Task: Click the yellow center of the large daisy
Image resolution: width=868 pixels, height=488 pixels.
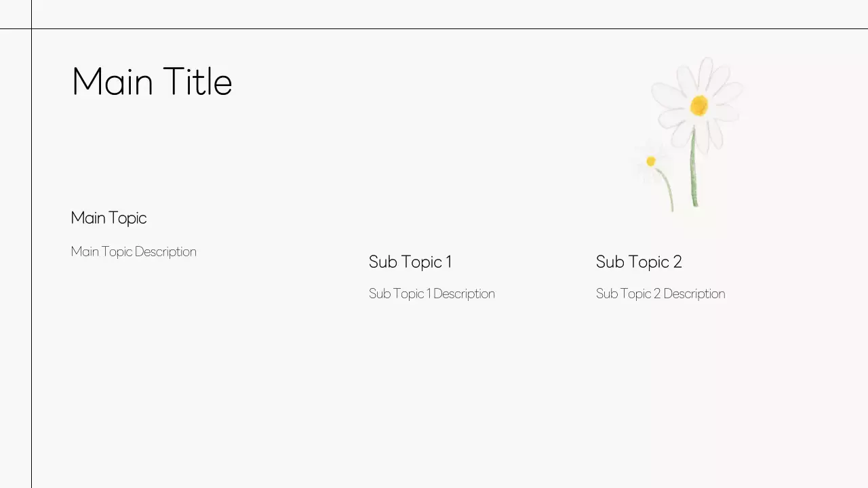Action: click(699, 105)
